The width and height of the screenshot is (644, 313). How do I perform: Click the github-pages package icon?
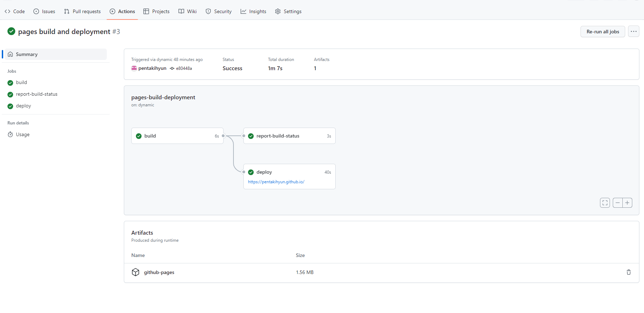coord(136,272)
